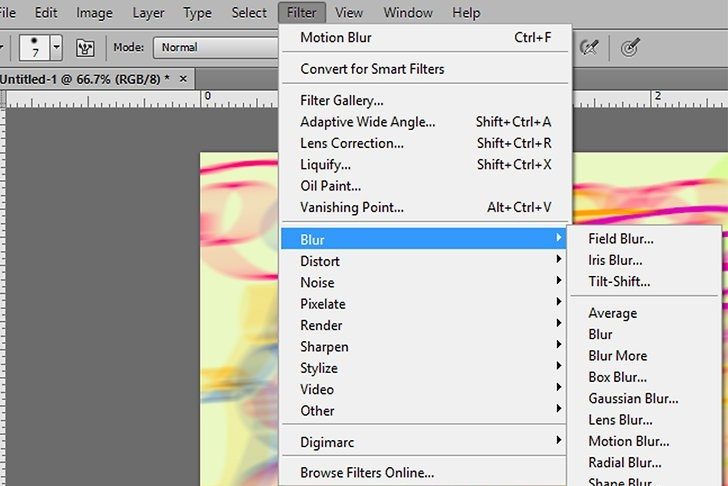Toggle the Brush panel icon
This screenshot has height=486, width=728.
point(85,47)
